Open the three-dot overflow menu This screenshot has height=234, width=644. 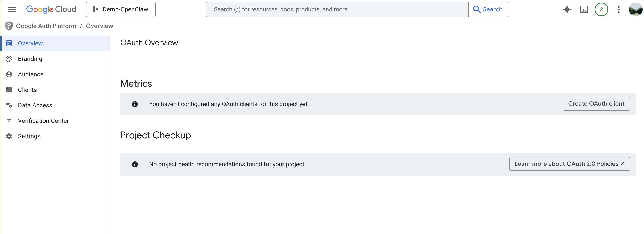[618, 9]
